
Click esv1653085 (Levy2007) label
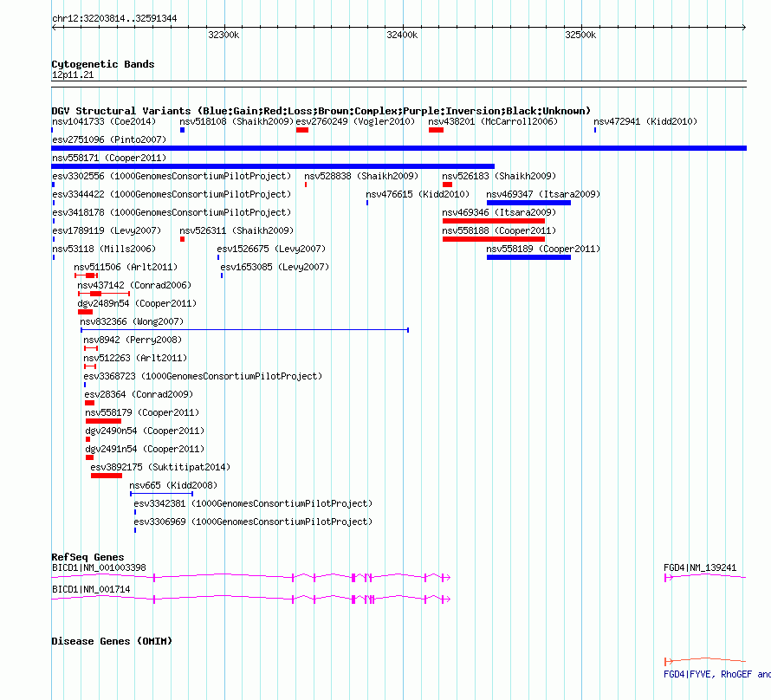click(x=275, y=267)
